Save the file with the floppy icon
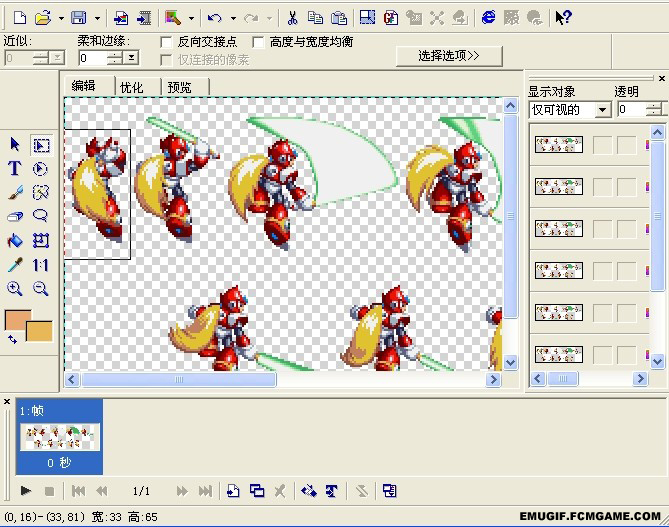 [x=79, y=18]
